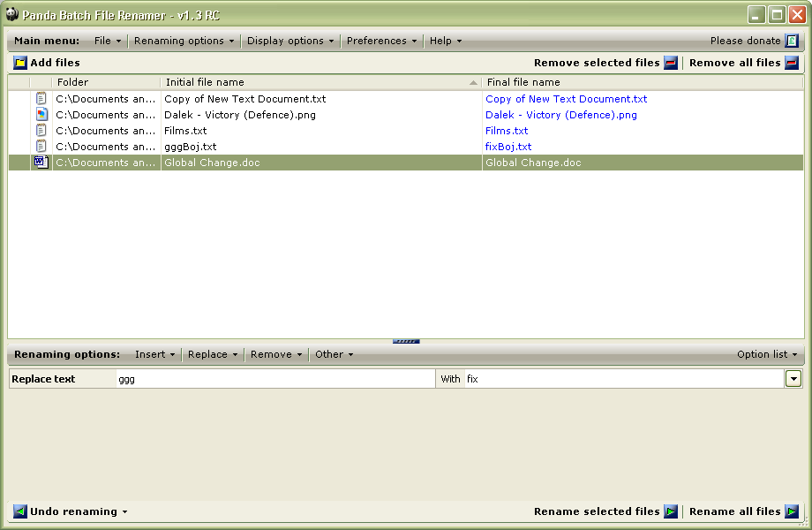The width and height of the screenshot is (812, 530).
Task: Click Remove all files button
Action: (x=744, y=63)
